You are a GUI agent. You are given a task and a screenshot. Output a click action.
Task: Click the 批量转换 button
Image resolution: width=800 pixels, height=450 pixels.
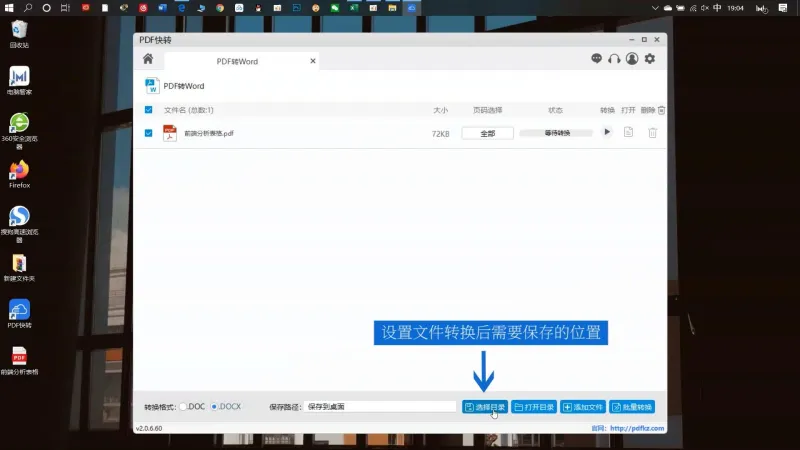point(632,407)
